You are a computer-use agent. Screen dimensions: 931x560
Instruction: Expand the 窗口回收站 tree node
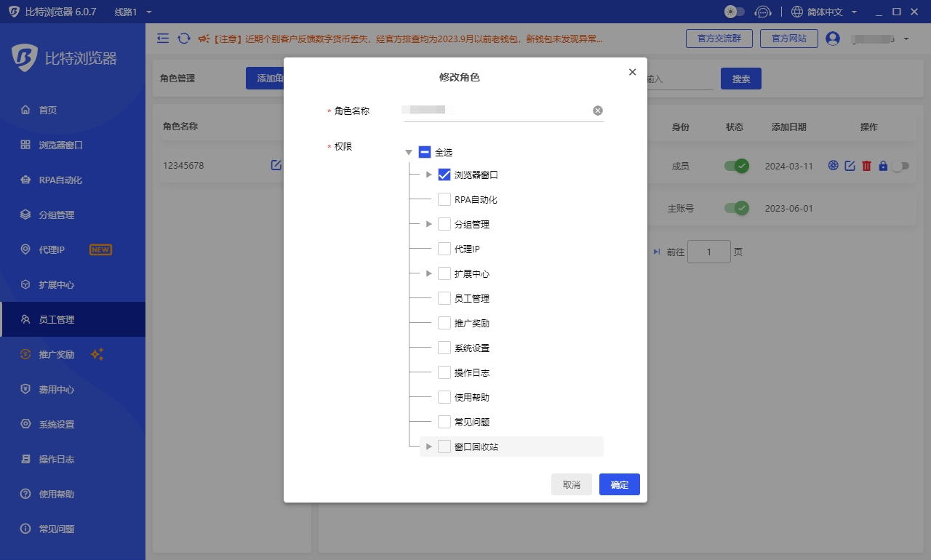pyautogui.click(x=428, y=447)
